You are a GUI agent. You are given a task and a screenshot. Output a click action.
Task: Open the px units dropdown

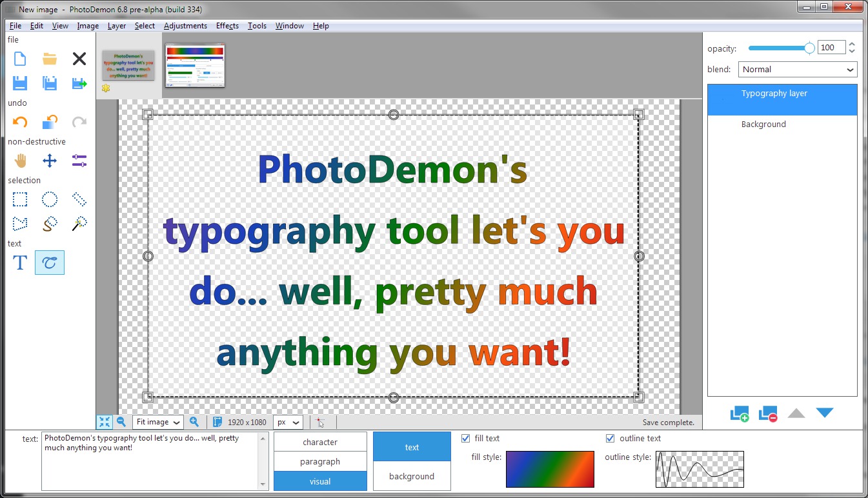288,422
